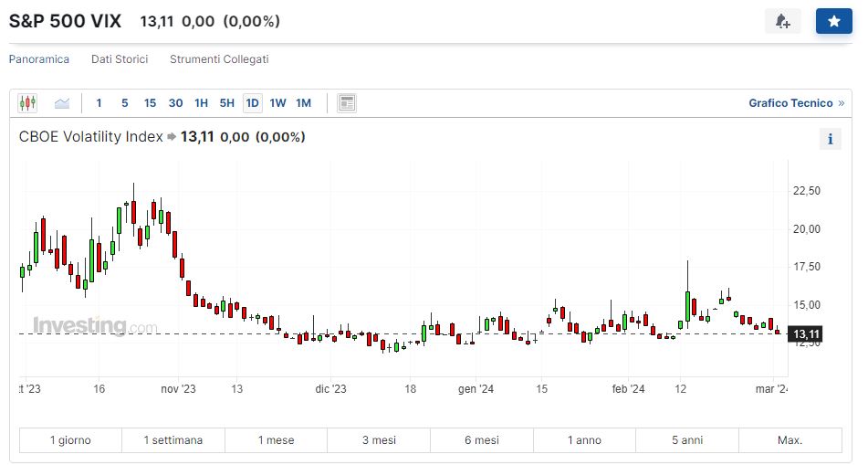Open the Grafico Tecnico link

pyautogui.click(x=796, y=103)
